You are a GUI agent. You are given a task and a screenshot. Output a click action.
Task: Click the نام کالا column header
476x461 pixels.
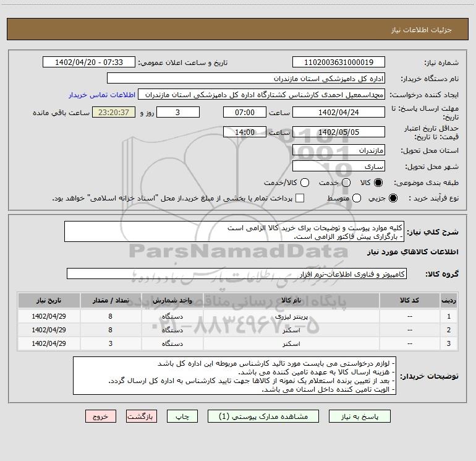click(291, 301)
